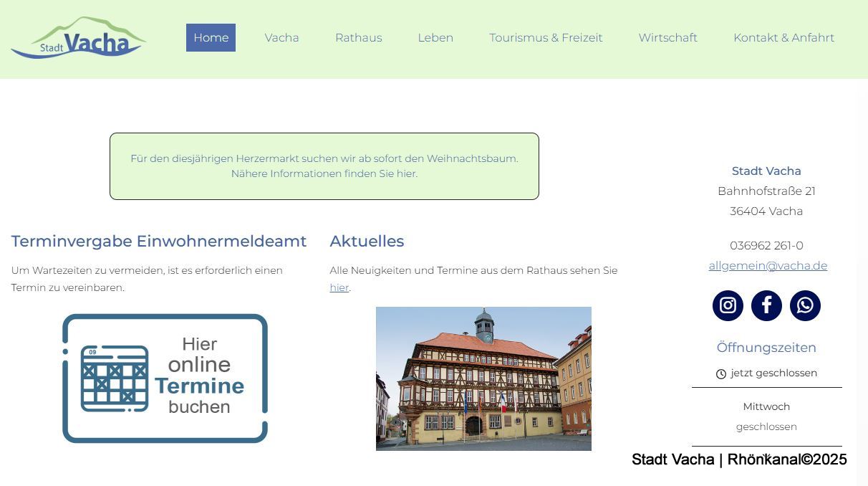This screenshot has width=868, height=486.
Task: Click the Bahnhofstraße 21 address line
Action: 766,191
